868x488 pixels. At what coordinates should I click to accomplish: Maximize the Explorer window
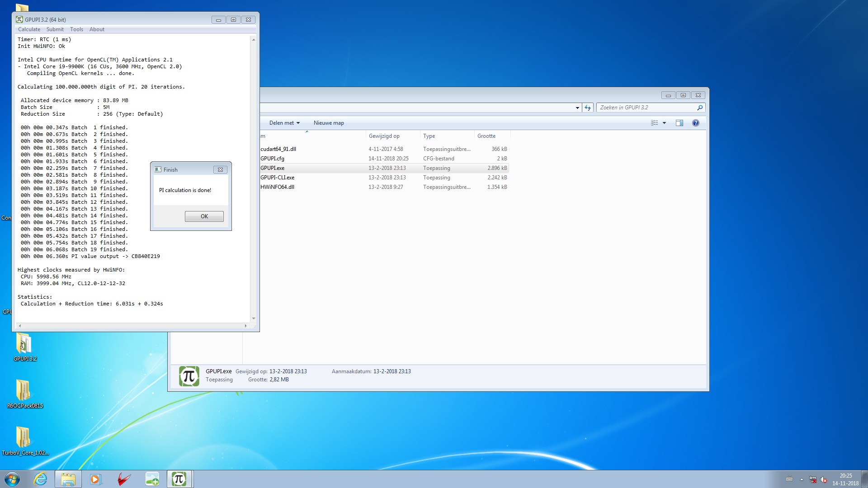(x=683, y=95)
